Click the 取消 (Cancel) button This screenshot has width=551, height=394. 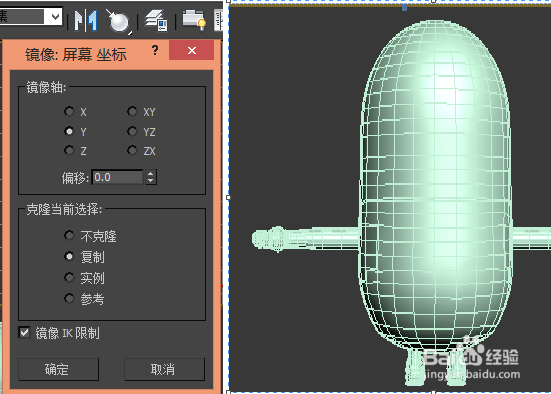point(164,369)
